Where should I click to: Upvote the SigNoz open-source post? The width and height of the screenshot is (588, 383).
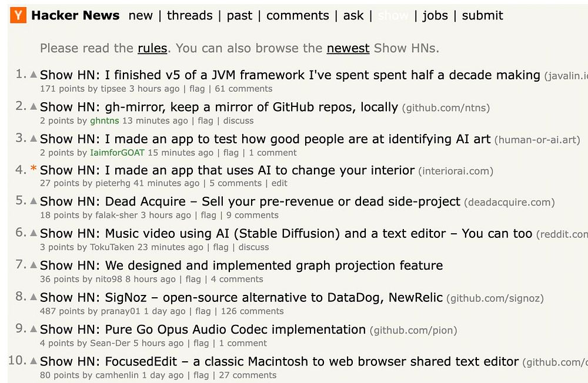click(34, 298)
